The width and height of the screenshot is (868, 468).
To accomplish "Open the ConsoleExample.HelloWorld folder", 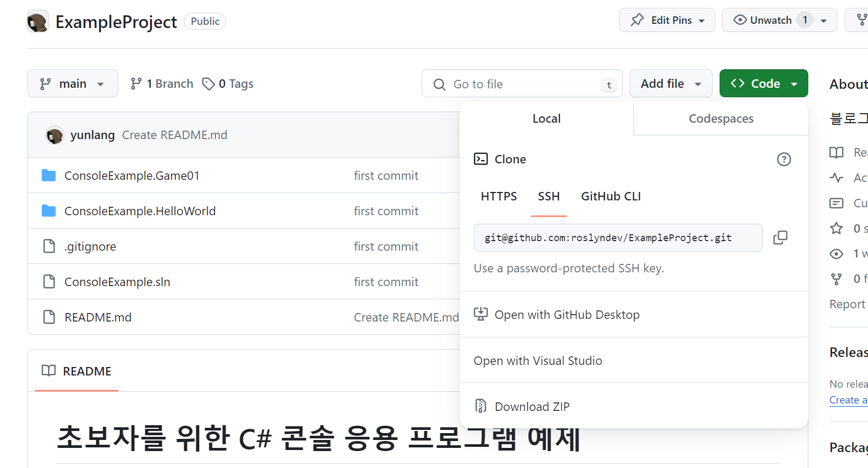I will click(x=140, y=211).
